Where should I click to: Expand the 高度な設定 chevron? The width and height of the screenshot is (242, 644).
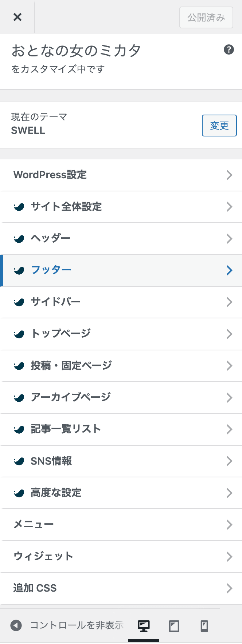pos(229,493)
